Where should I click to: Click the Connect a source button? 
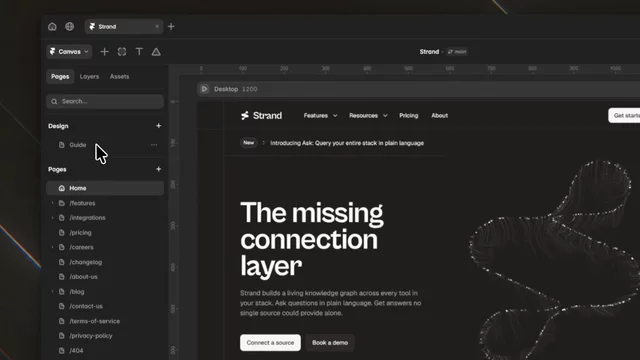pos(270,342)
